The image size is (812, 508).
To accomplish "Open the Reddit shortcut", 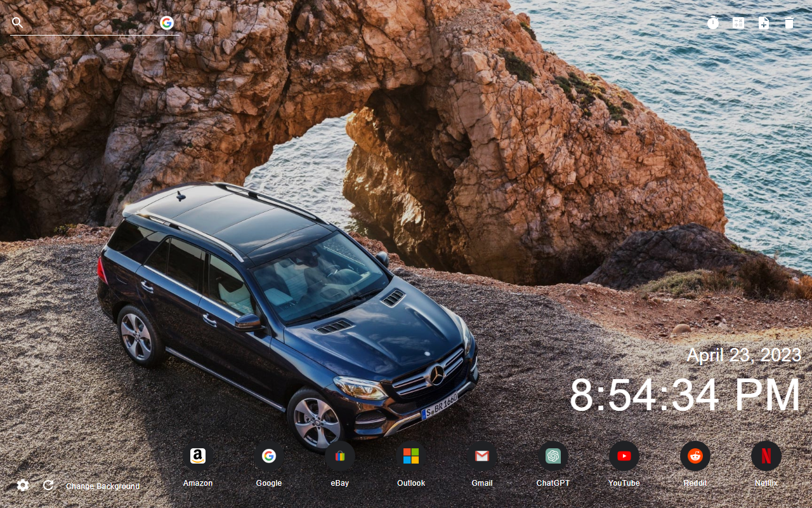I will (x=695, y=455).
